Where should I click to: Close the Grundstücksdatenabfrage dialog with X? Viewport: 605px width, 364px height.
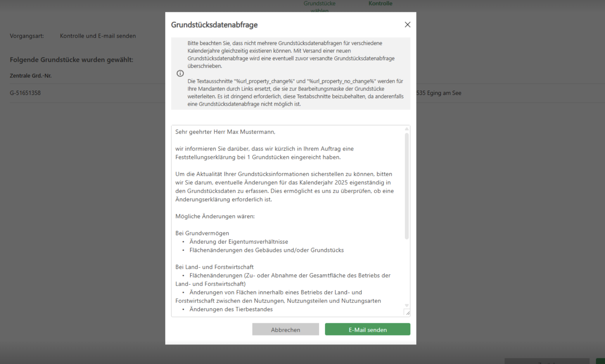pos(407,25)
